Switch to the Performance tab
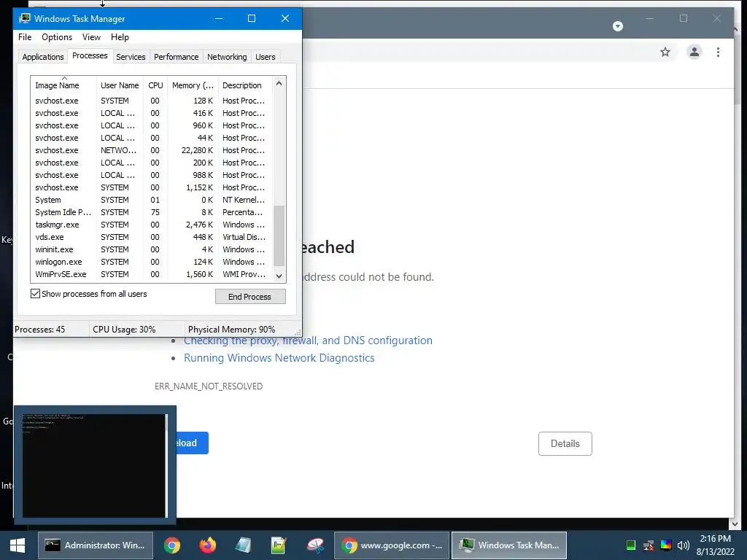Screen dimensions: 747x560 coord(176,57)
